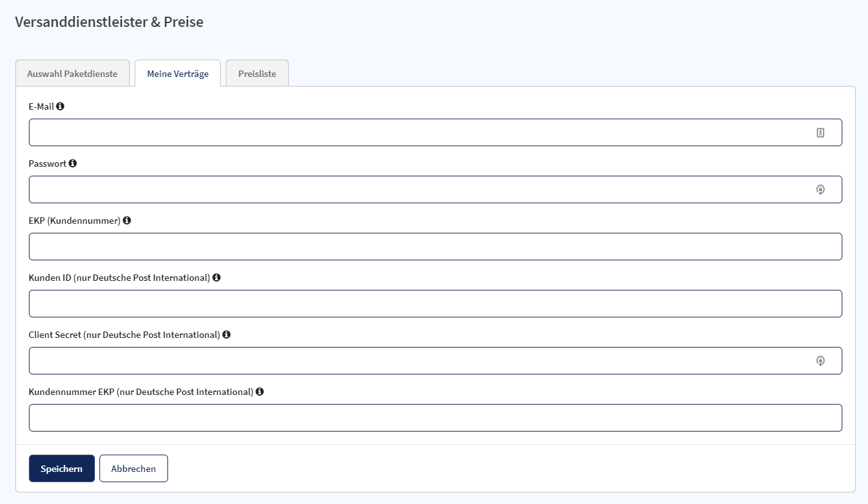
Task: Click the info icon beside Kundennummer EKP label
Action: pyautogui.click(x=260, y=392)
